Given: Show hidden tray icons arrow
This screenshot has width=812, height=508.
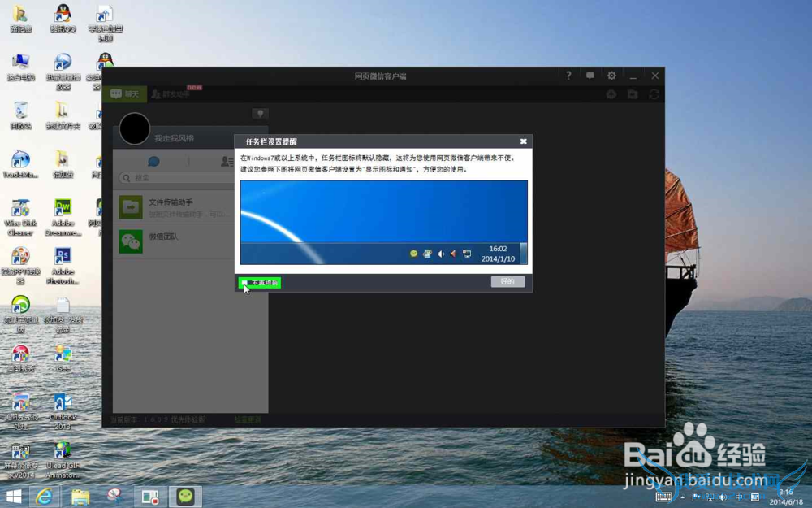Looking at the screenshot, I should tap(683, 497).
